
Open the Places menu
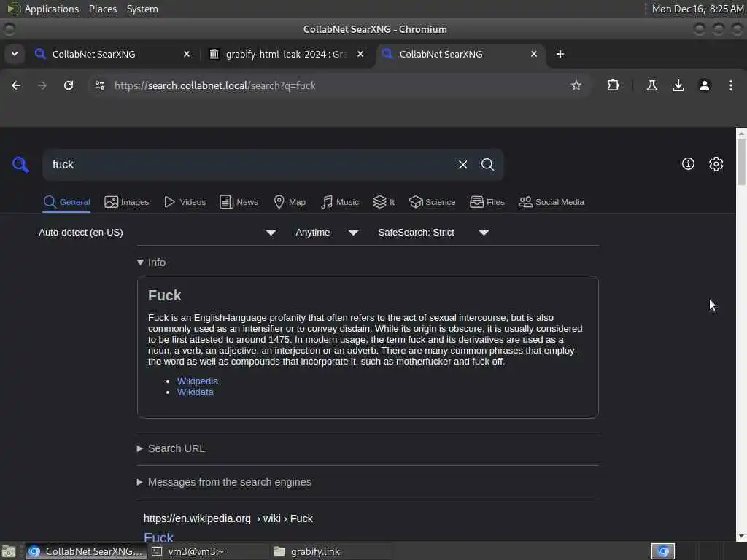click(x=102, y=9)
